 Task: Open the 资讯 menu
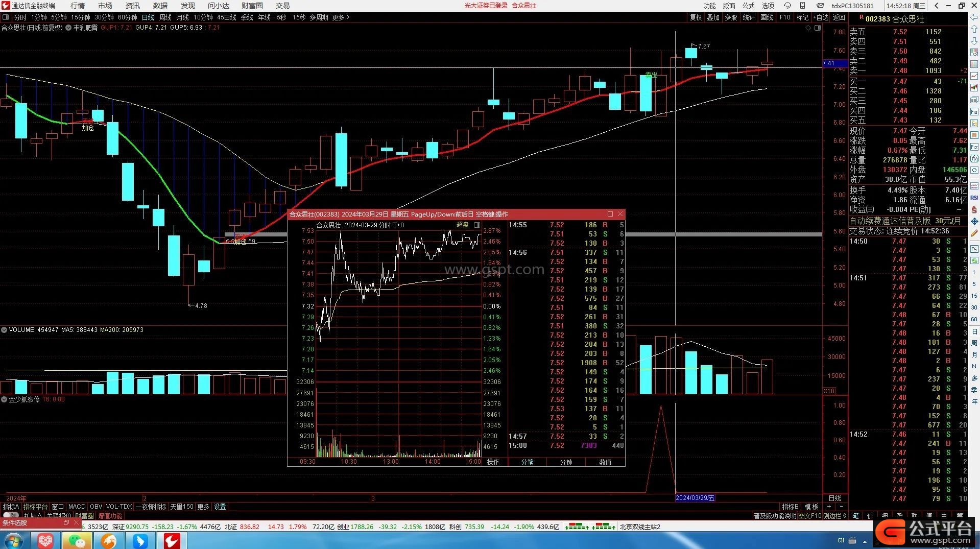(133, 6)
